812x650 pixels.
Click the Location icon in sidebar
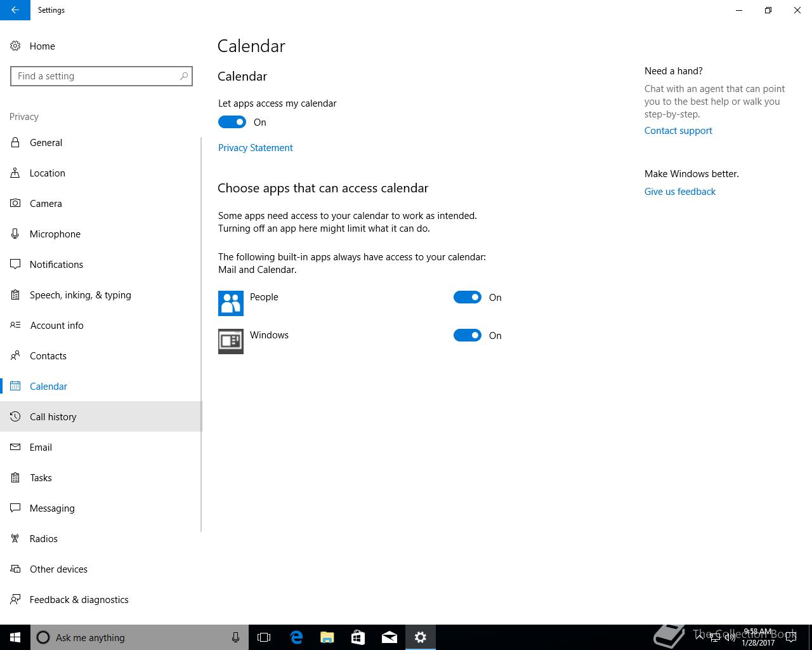[15, 173]
